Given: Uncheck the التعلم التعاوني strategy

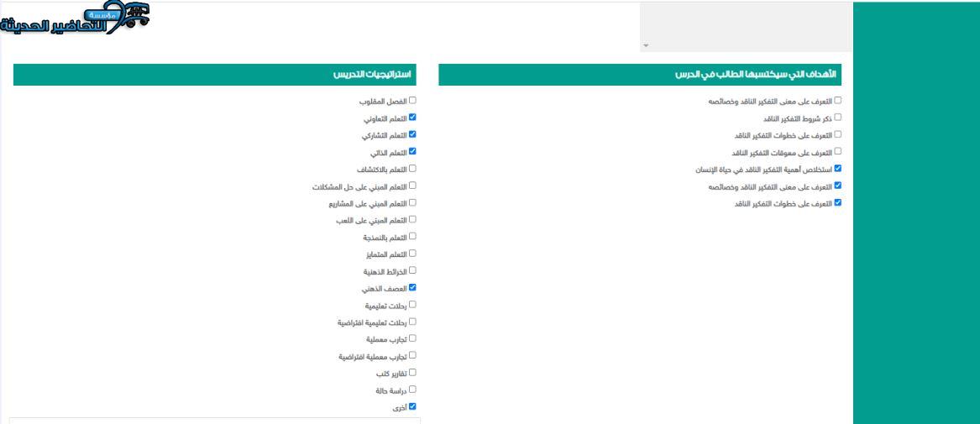Looking at the screenshot, I should pyautogui.click(x=412, y=117).
